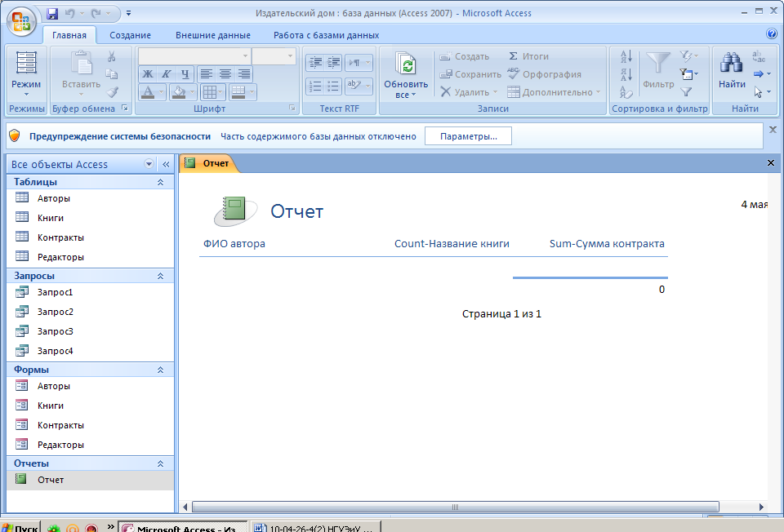
Task: Align text center
Action: 225,74
